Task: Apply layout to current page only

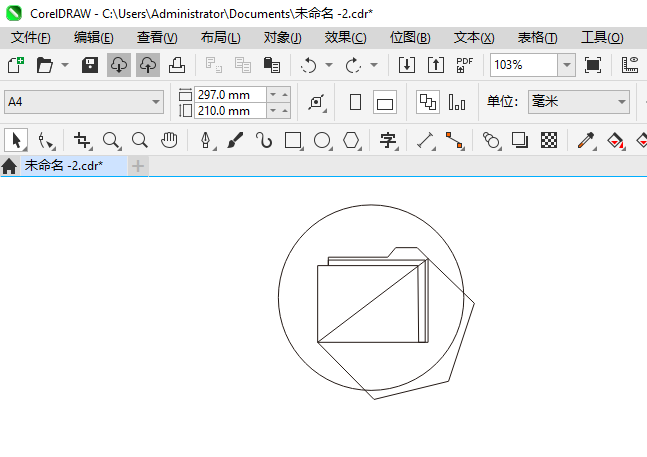Action: pyautogui.click(x=457, y=102)
